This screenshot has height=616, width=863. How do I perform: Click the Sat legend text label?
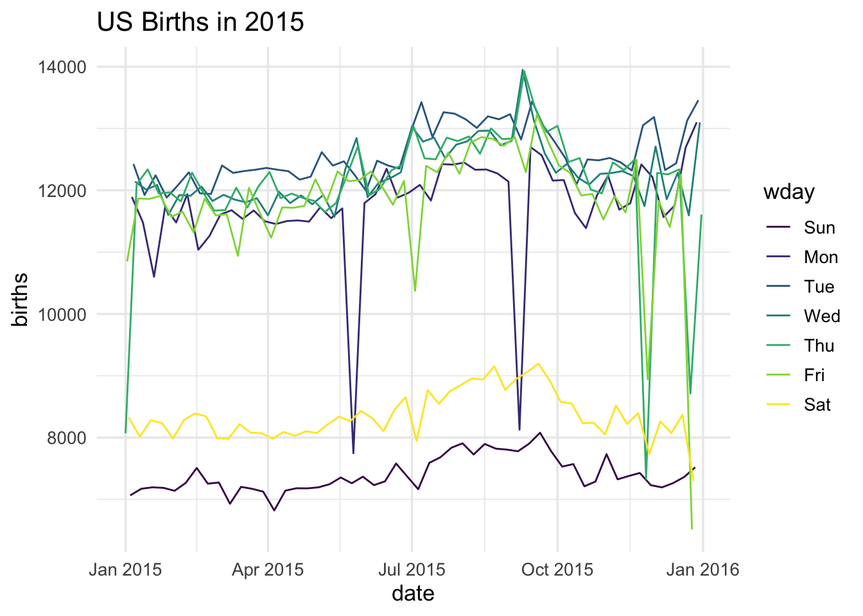click(817, 405)
